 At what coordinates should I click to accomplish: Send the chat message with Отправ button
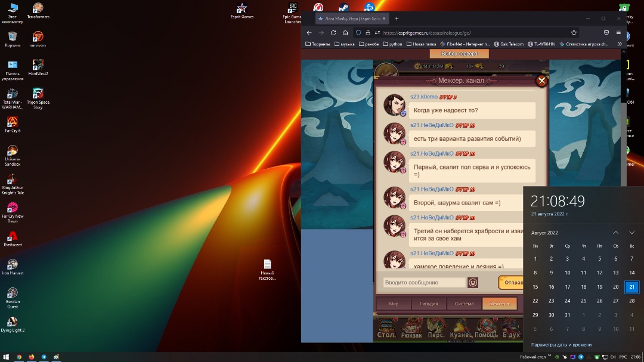pos(511,282)
